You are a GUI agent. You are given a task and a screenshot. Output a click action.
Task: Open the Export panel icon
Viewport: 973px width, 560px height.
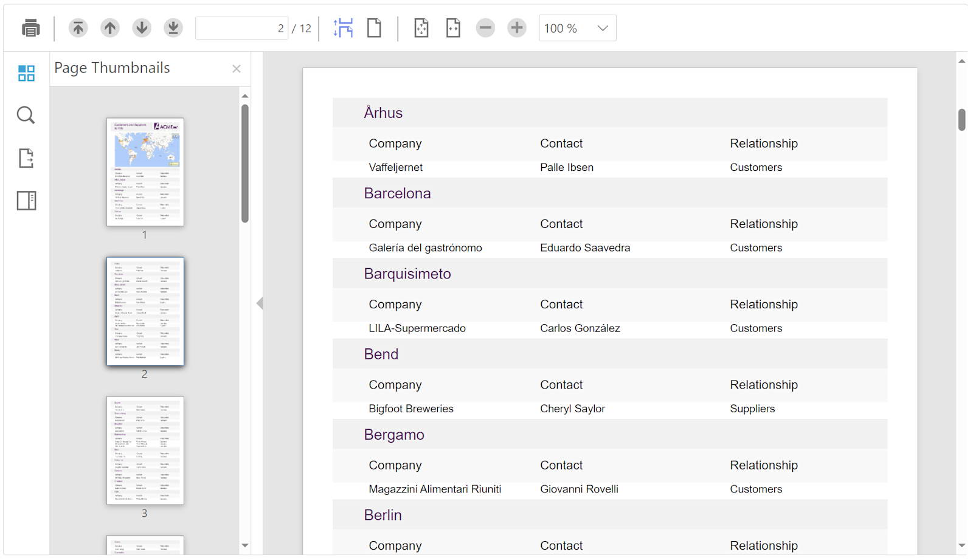pyautogui.click(x=26, y=158)
